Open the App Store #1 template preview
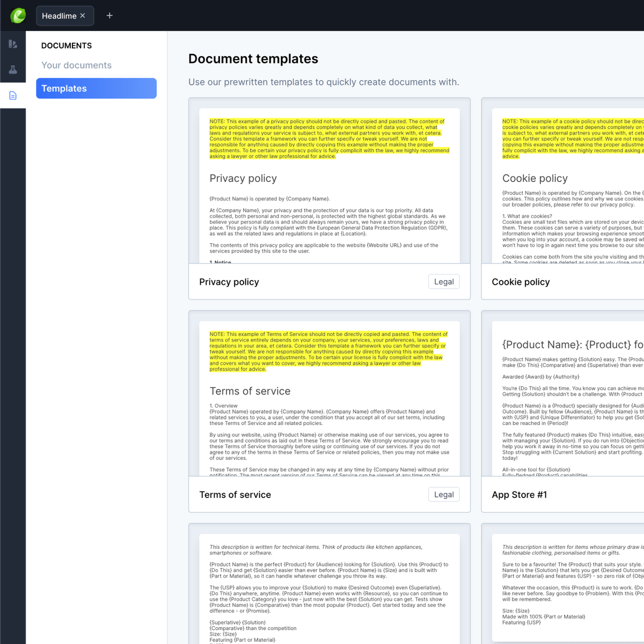Screen dimensions: 644x644 [x=568, y=399]
